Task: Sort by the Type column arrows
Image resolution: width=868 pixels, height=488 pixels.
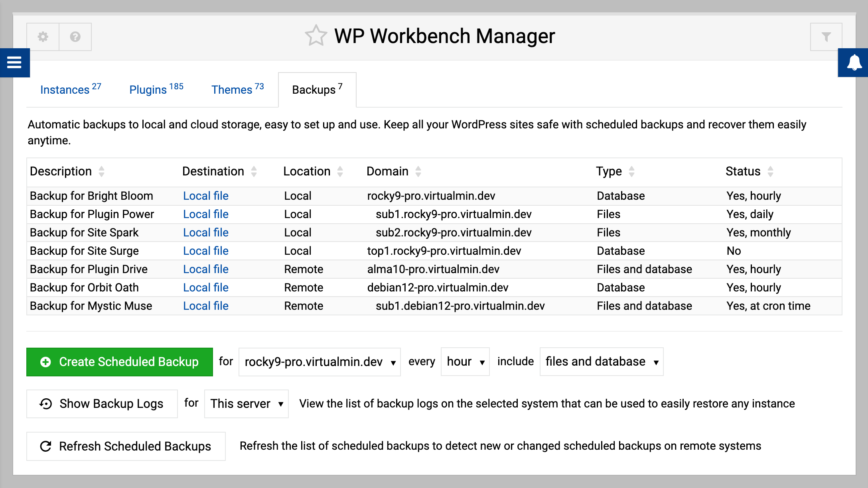Action: click(x=632, y=171)
